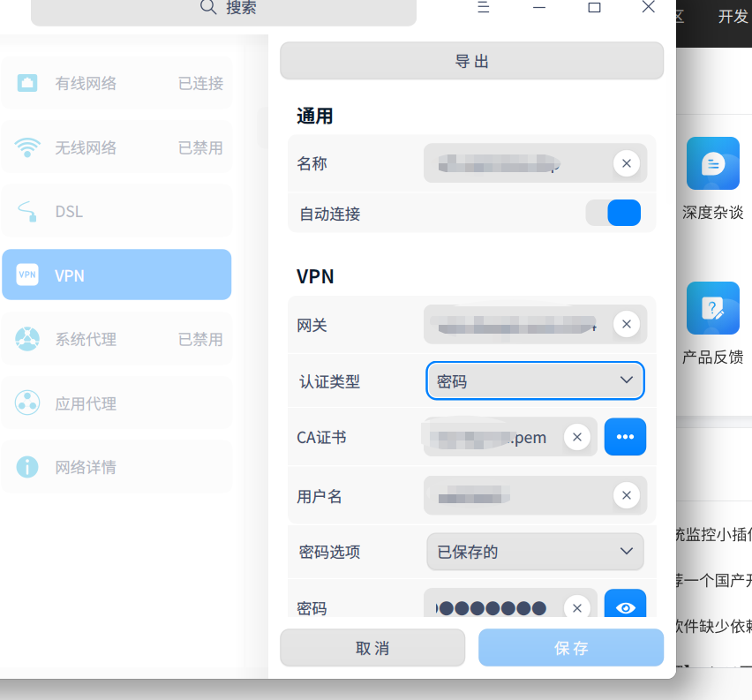752x700 pixels.
Task: Click the network details info icon
Action: coord(27,467)
